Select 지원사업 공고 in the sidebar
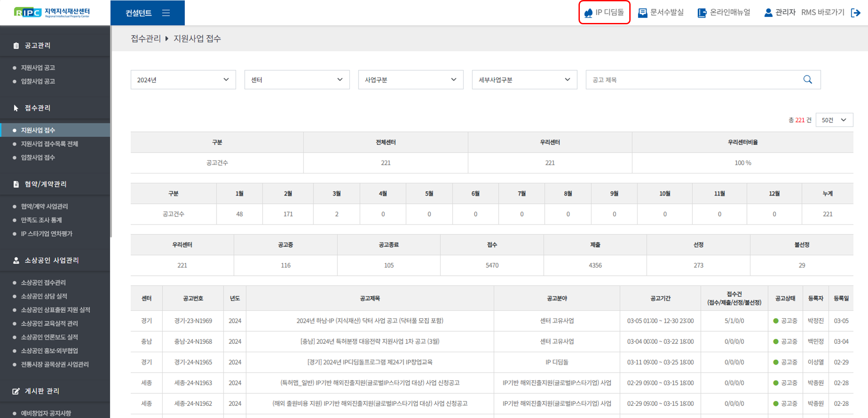This screenshot has width=868, height=418. click(38, 68)
